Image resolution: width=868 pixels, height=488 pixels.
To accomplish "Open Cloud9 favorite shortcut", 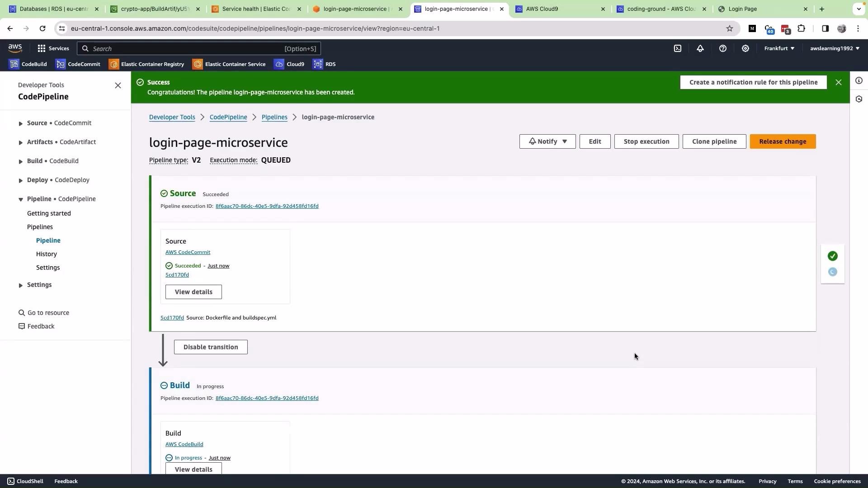I will 289,64.
